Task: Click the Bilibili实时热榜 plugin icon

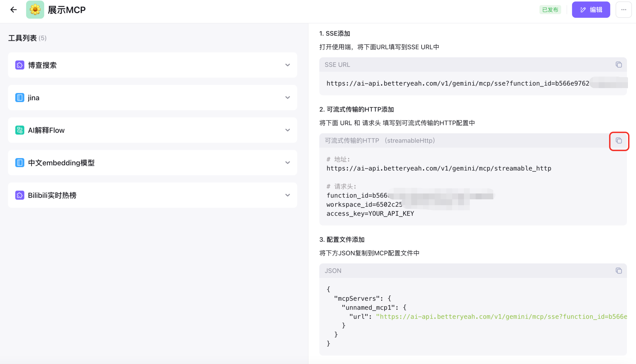Action: tap(20, 195)
